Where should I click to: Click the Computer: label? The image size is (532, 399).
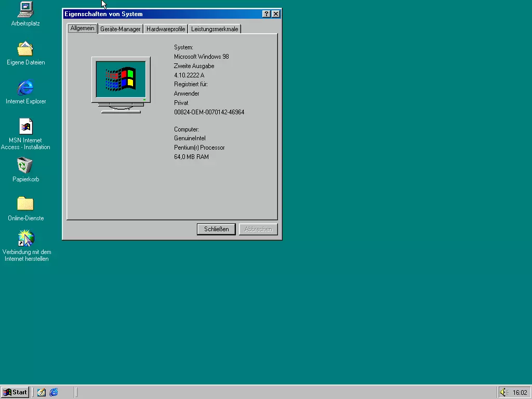pyautogui.click(x=187, y=129)
